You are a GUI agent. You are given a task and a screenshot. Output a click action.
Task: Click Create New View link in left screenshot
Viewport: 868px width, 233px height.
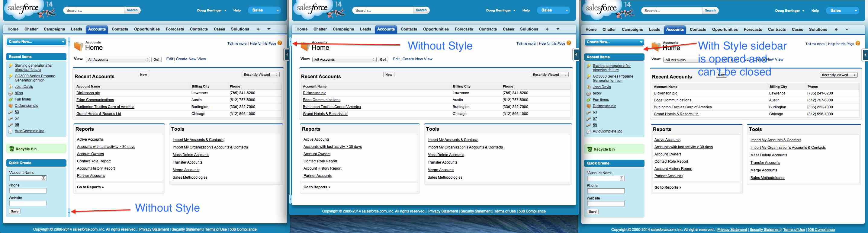[x=191, y=59]
